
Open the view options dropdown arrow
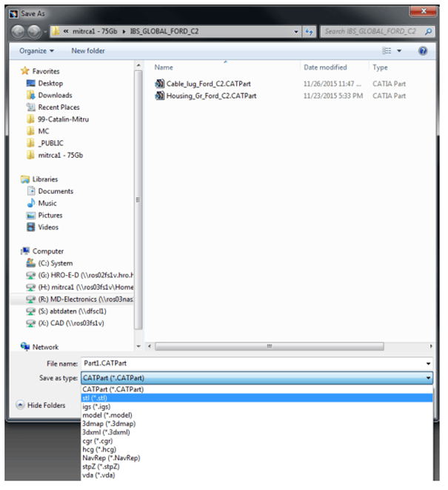[x=399, y=50]
